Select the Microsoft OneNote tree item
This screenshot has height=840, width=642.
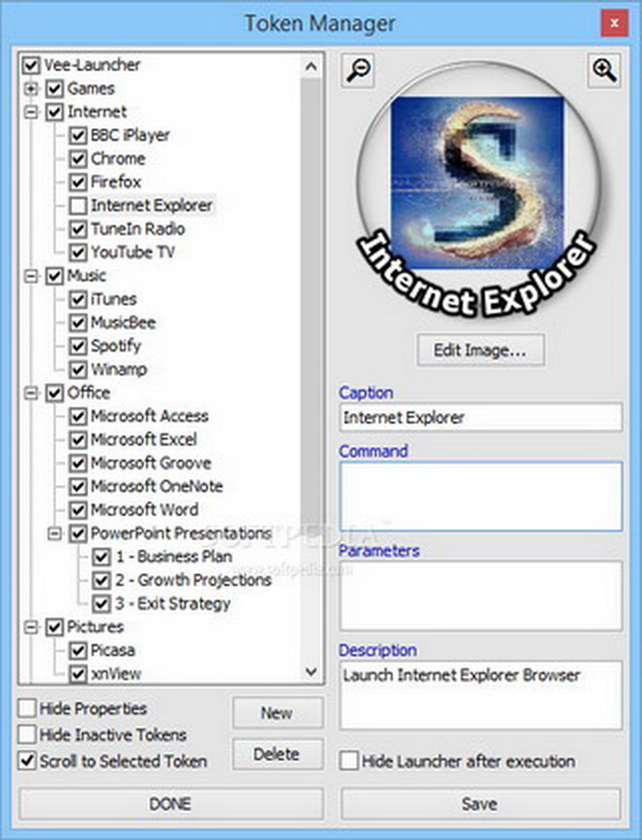pos(156,486)
